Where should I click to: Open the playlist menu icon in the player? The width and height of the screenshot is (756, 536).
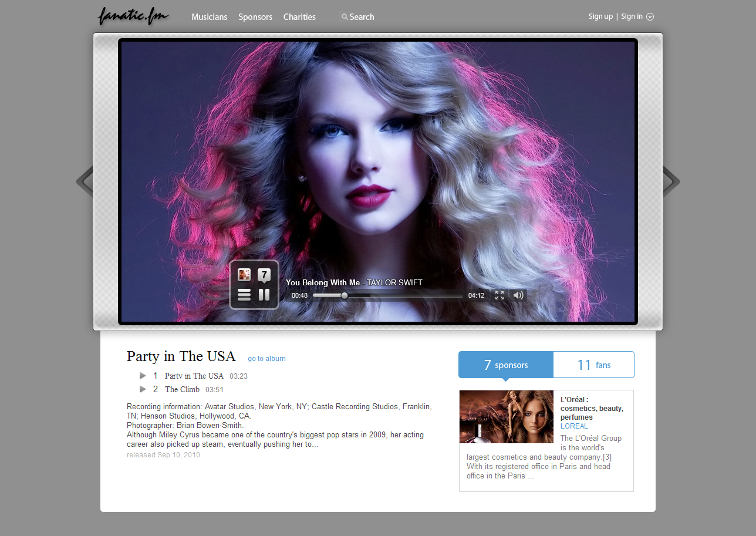(x=244, y=295)
